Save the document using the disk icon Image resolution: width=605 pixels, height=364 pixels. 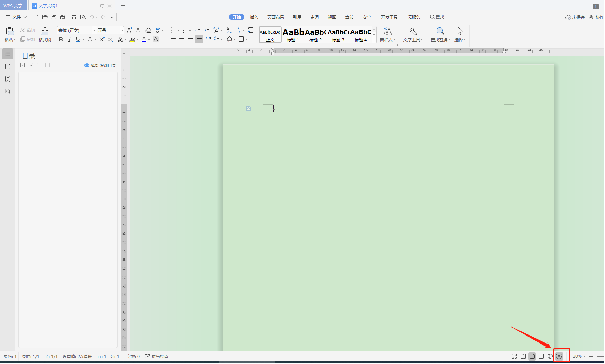pos(54,17)
